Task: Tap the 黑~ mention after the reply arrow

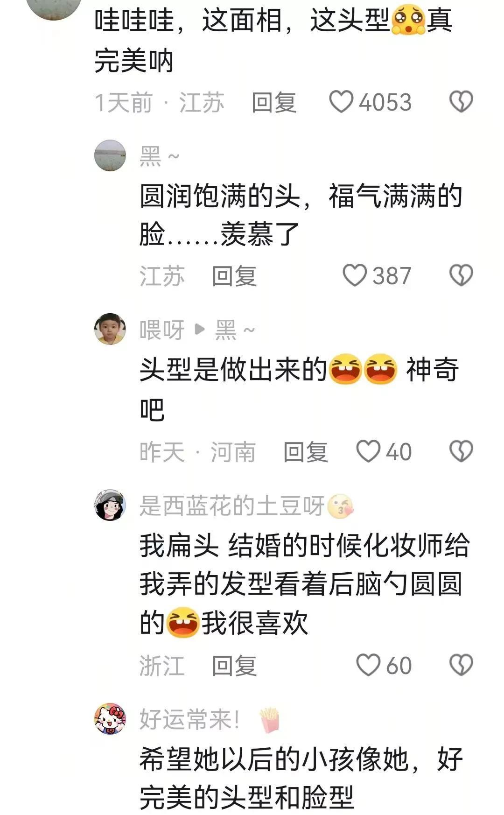Action: coord(234,330)
